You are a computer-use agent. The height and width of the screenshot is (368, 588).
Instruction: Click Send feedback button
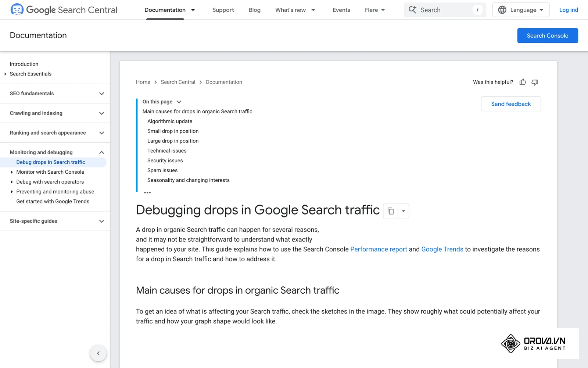(511, 104)
